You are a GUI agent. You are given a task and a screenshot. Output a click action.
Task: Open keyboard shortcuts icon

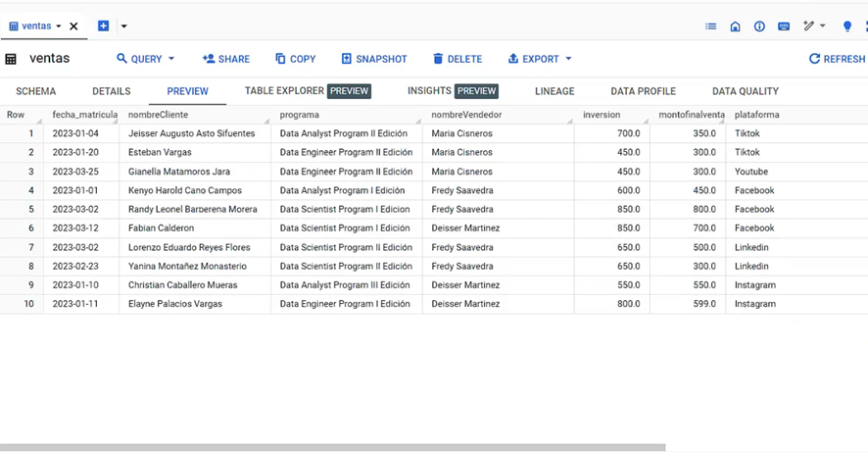(784, 26)
